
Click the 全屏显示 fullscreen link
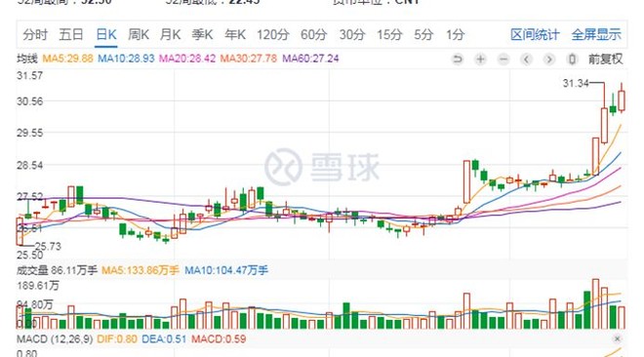click(596, 34)
